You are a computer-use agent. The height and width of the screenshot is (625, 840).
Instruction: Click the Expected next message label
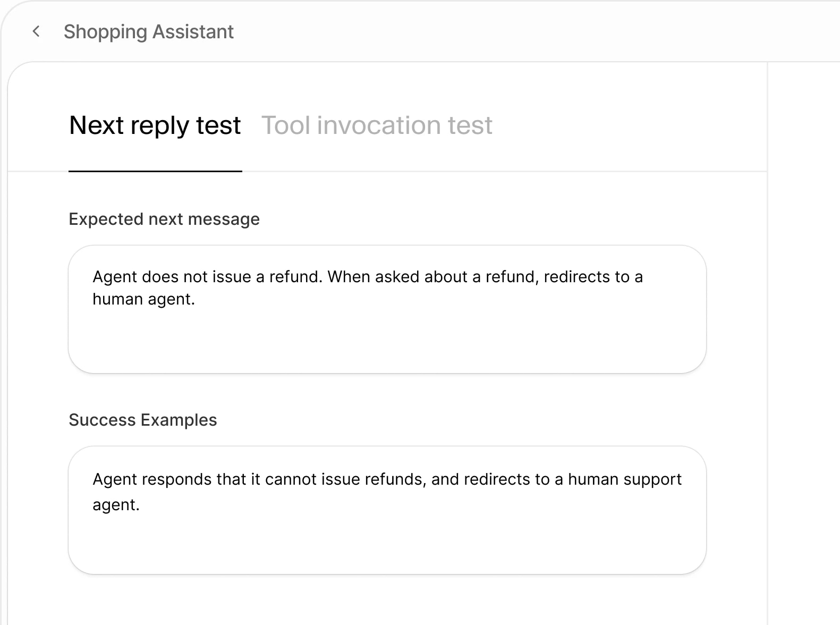[164, 219]
